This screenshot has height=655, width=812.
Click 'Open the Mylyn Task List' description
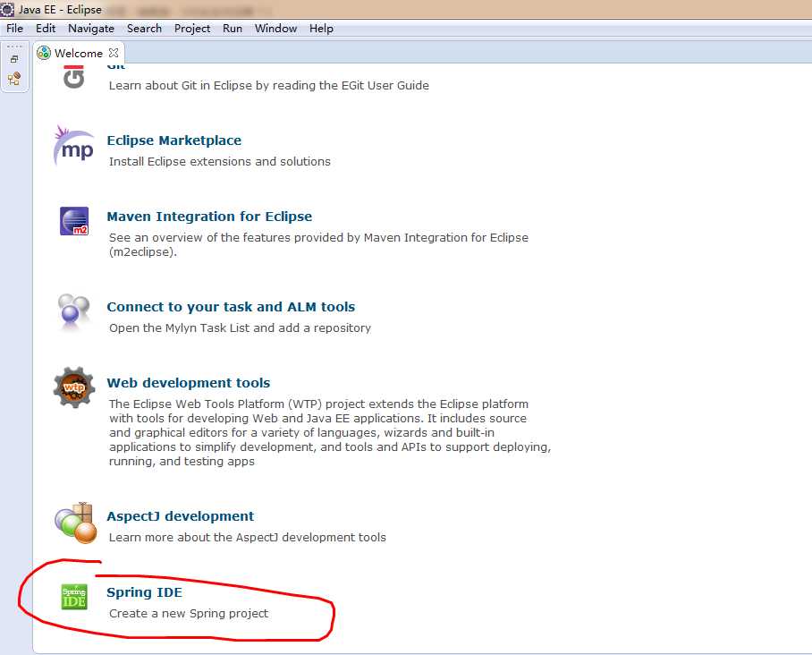point(240,328)
